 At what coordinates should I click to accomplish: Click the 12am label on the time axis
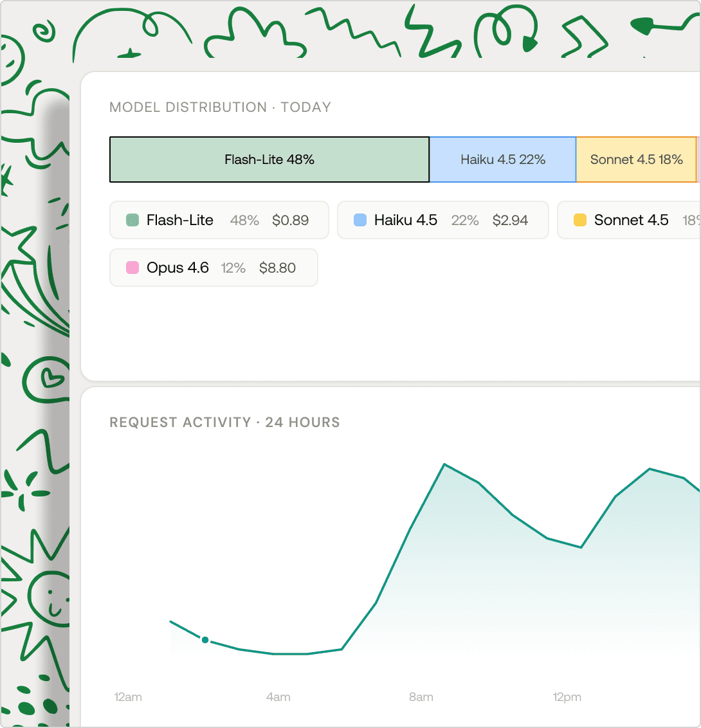pos(128,697)
